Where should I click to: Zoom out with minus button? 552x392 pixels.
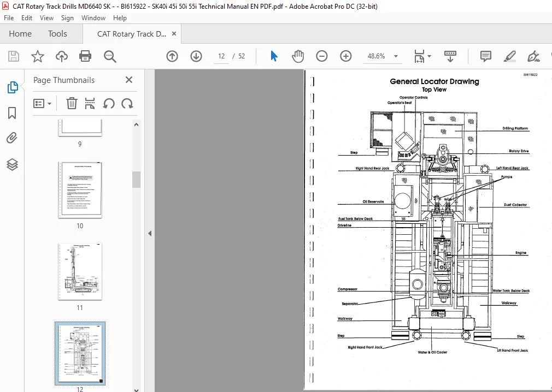coord(322,56)
